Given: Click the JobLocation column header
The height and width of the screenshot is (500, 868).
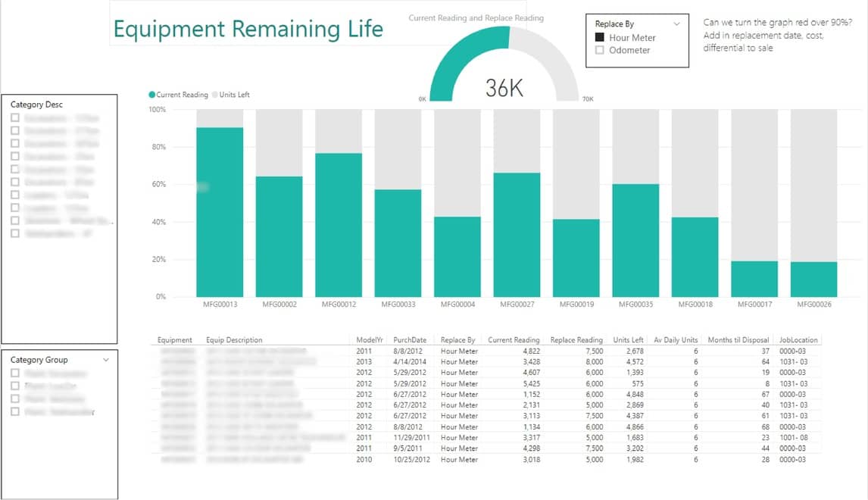Looking at the screenshot, I should click(x=798, y=340).
